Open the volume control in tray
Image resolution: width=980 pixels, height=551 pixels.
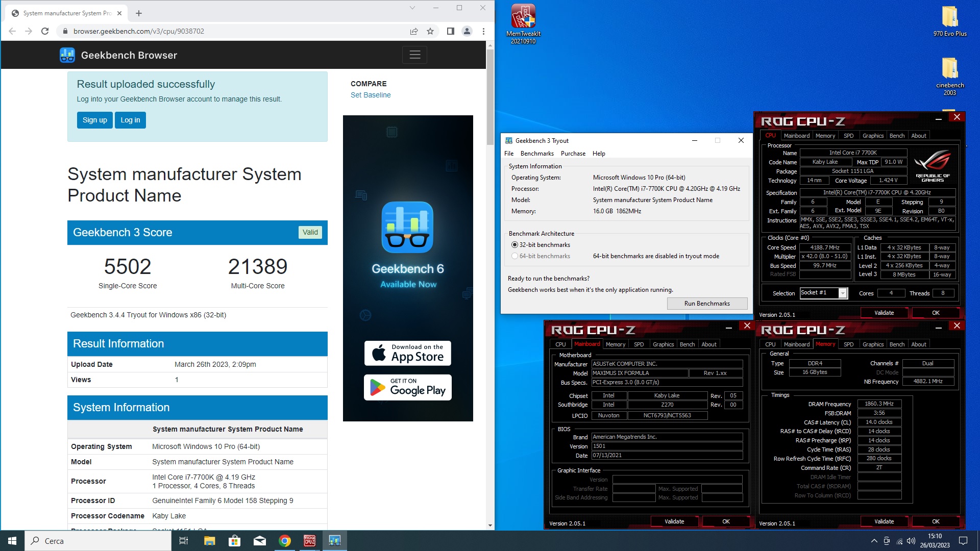(x=911, y=541)
